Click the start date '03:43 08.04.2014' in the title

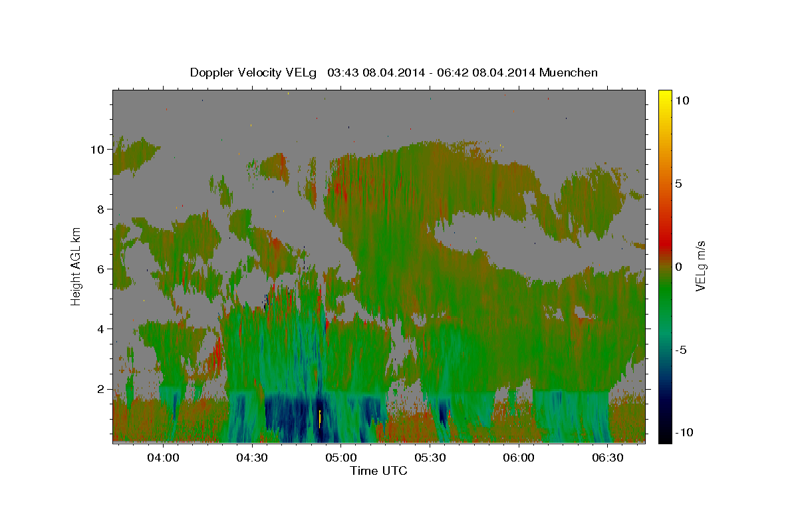click(376, 72)
